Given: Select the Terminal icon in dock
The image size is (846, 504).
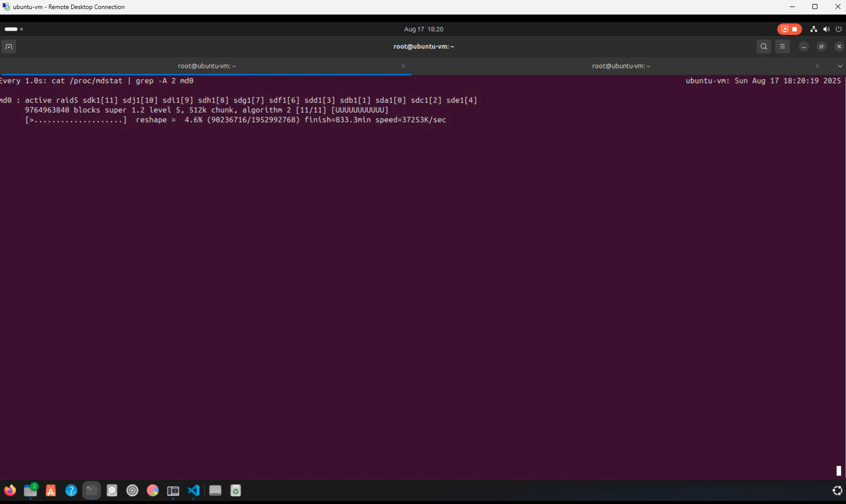Looking at the screenshot, I should point(91,490).
